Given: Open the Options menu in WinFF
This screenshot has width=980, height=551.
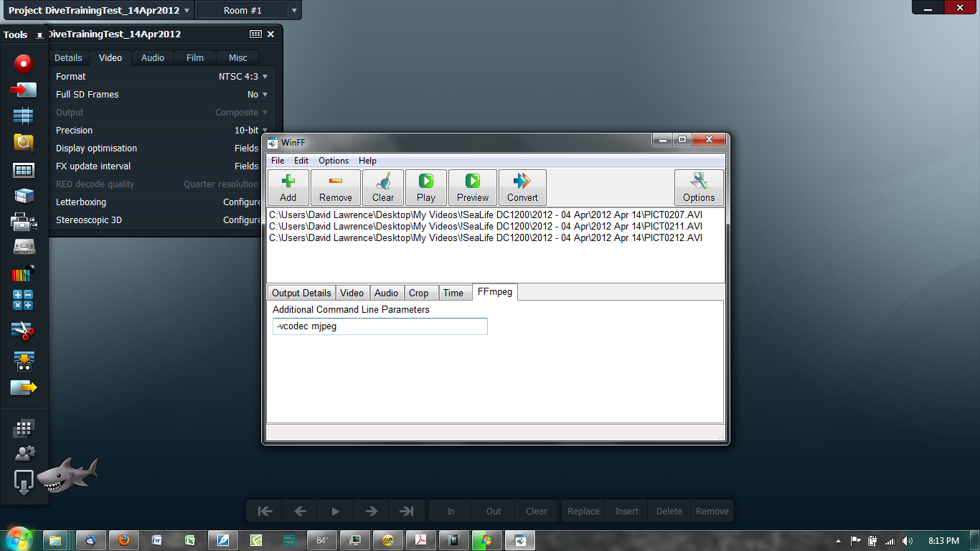Looking at the screenshot, I should pos(333,161).
